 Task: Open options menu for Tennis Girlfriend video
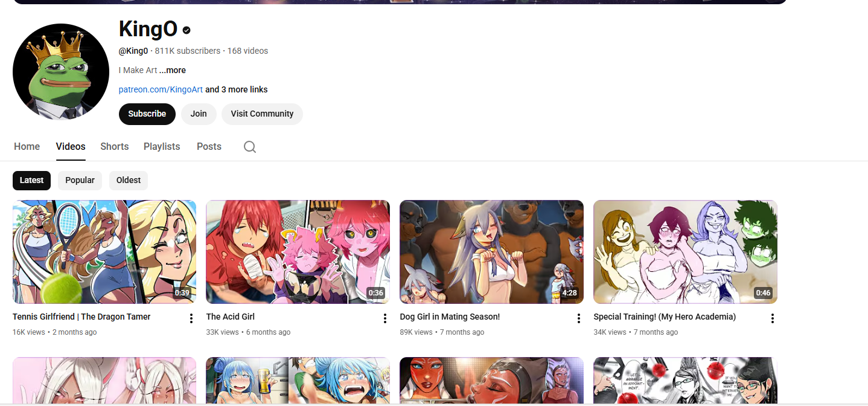click(x=191, y=318)
